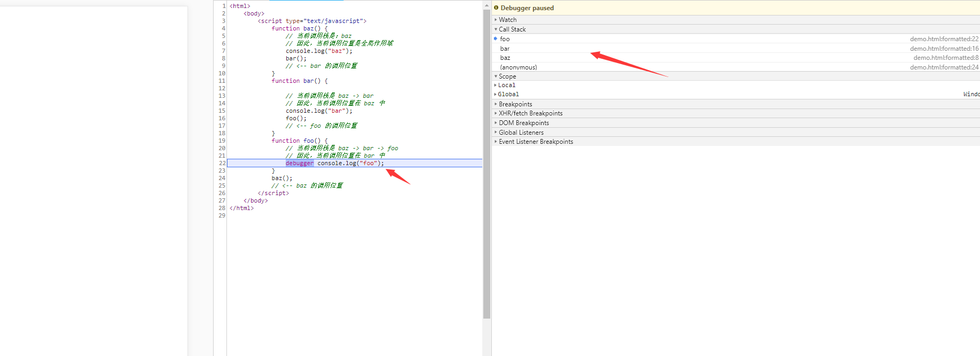Click the foo(); call on line 16

[296, 118]
